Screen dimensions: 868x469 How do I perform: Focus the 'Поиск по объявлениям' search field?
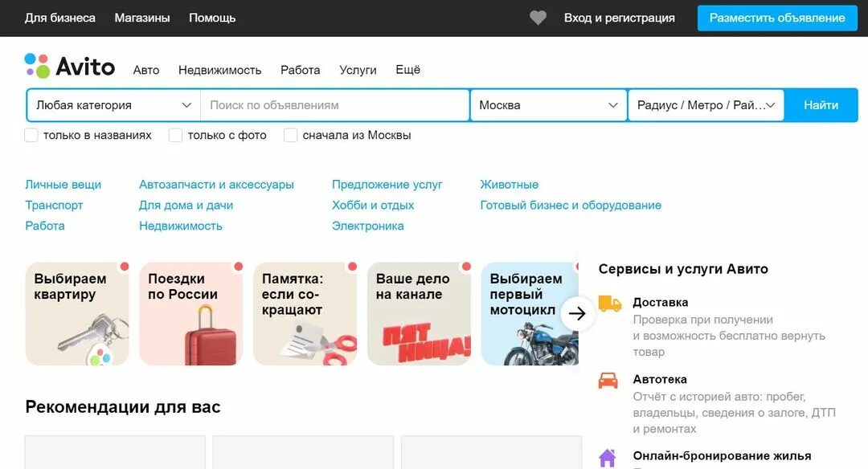coord(334,105)
